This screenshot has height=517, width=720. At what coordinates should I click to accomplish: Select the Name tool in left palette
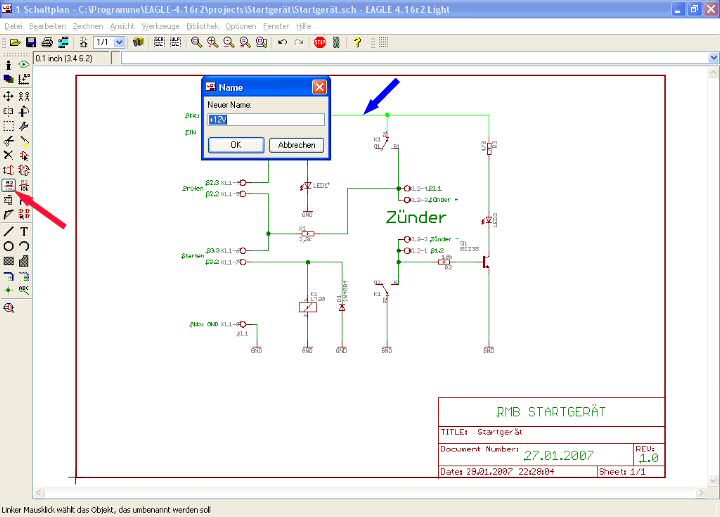click(9, 185)
